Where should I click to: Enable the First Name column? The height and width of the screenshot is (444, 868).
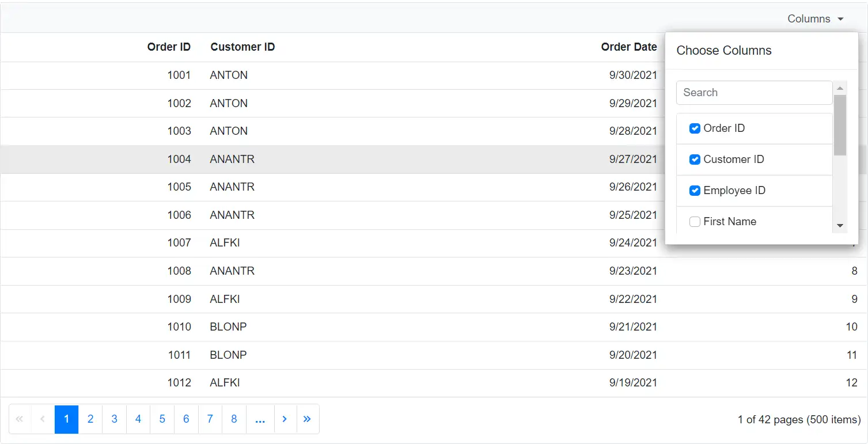click(695, 221)
